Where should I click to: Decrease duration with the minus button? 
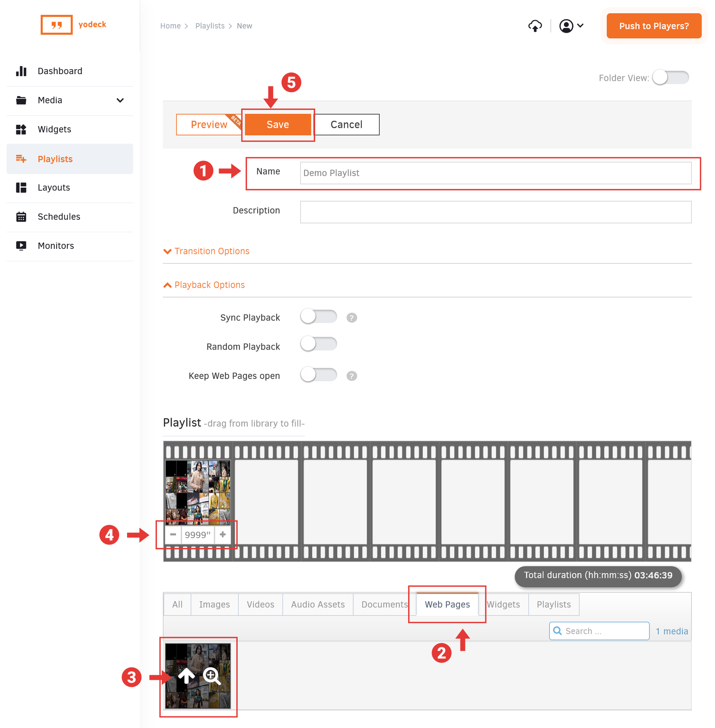pos(173,535)
